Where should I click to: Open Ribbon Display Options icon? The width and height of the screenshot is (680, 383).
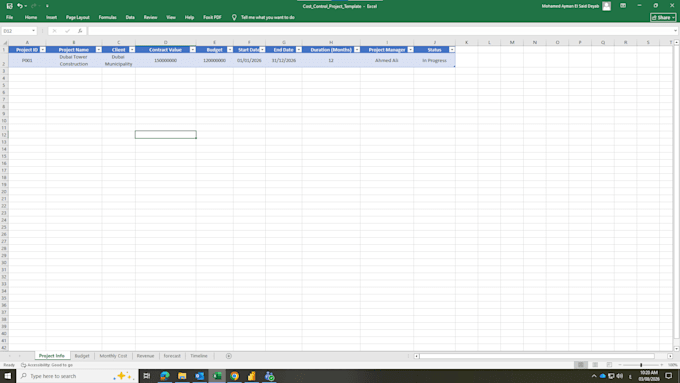(623, 6)
